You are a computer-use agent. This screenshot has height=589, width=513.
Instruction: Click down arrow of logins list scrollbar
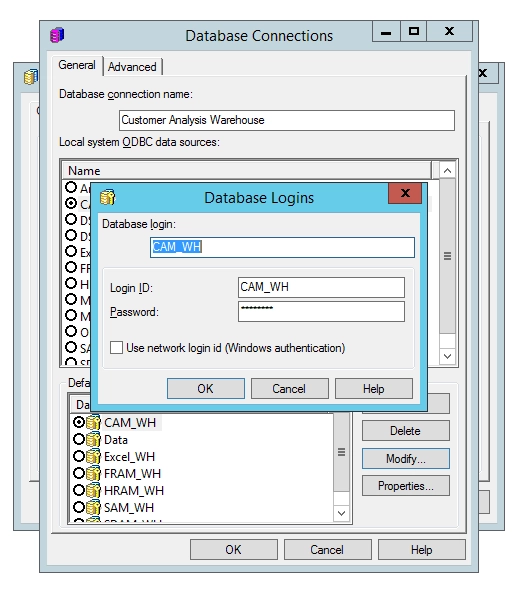(x=341, y=513)
